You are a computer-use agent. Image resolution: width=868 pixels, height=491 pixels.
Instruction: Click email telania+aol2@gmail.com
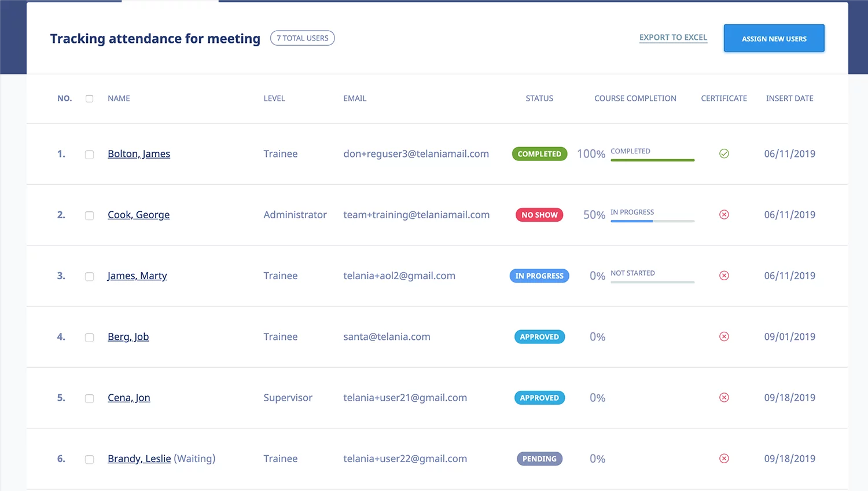(399, 276)
